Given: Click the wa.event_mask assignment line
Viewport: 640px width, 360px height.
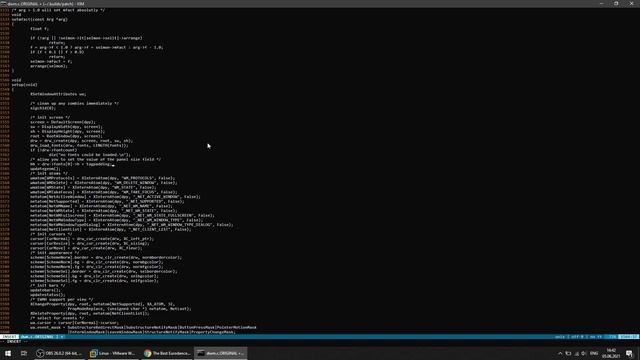Looking at the screenshot, I should (143, 327).
